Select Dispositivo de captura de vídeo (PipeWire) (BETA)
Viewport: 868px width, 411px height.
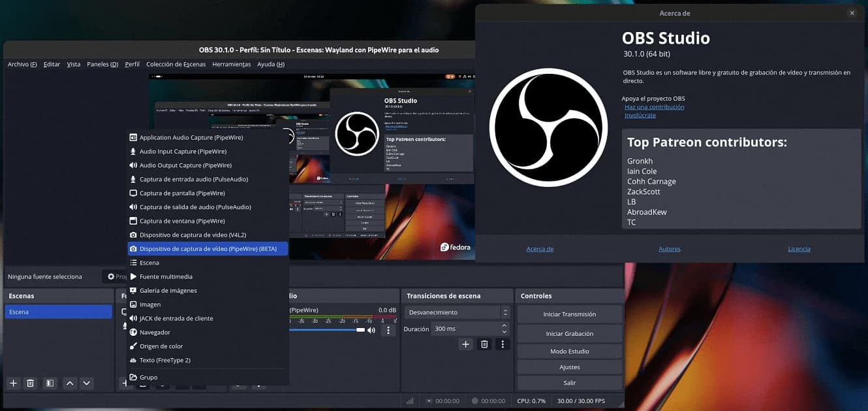pos(208,249)
